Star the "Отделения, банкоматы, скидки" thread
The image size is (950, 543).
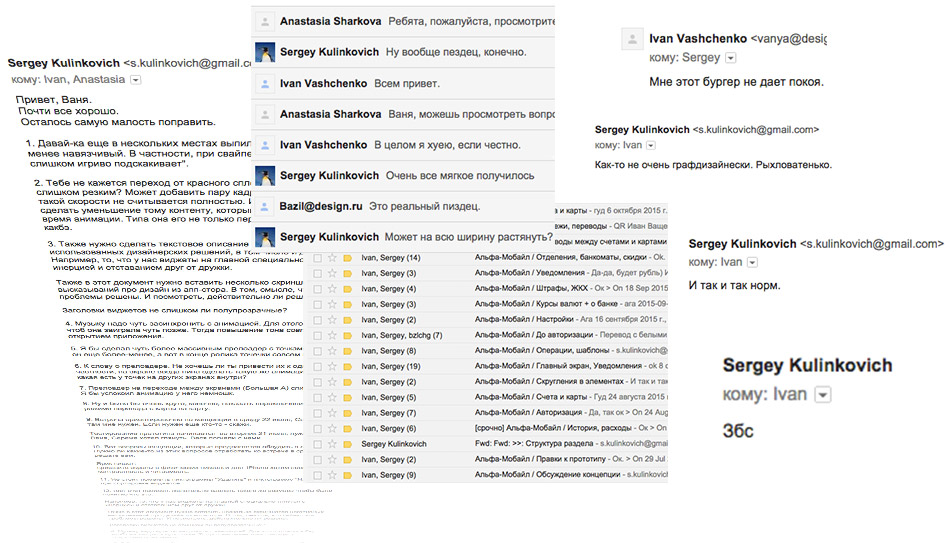tap(331, 258)
